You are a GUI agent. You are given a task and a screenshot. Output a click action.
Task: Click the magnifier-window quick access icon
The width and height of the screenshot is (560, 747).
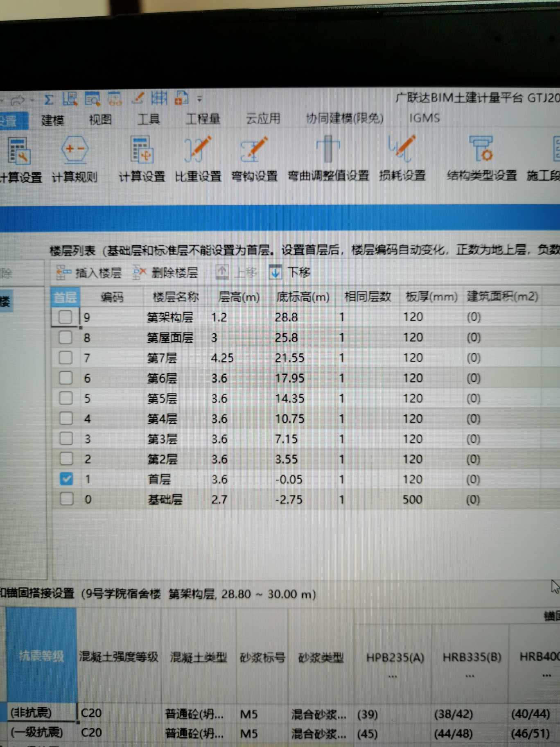click(93, 99)
